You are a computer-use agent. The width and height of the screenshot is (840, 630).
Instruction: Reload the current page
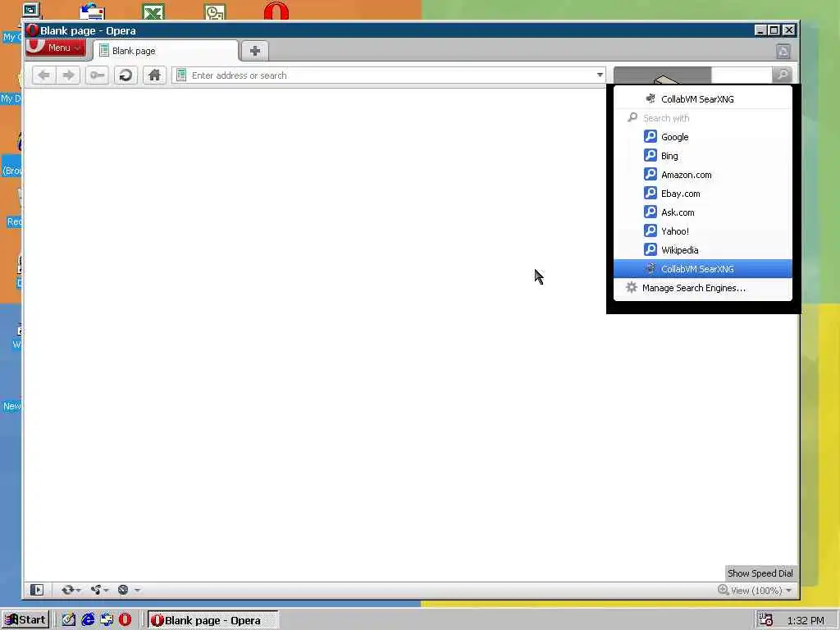click(126, 75)
